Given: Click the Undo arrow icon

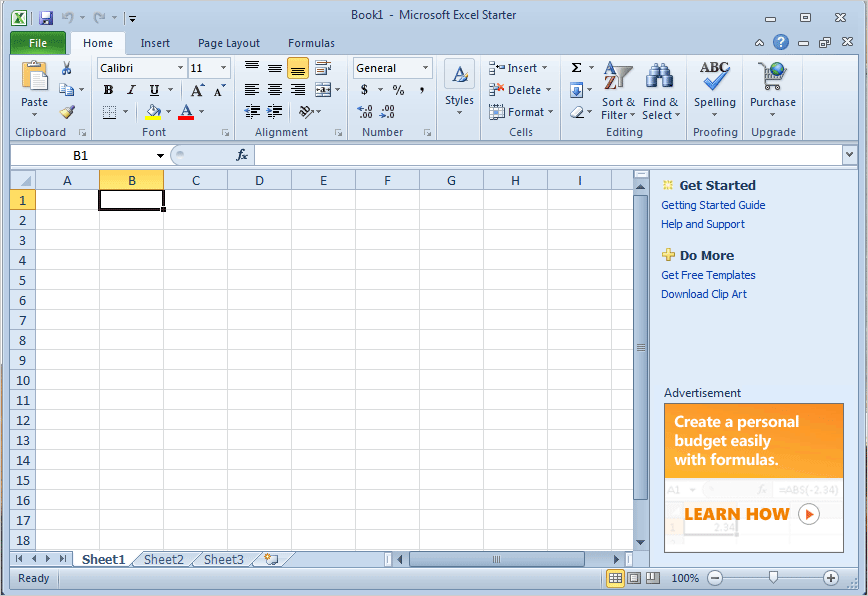Looking at the screenshot, I should [x=68, y=18].
